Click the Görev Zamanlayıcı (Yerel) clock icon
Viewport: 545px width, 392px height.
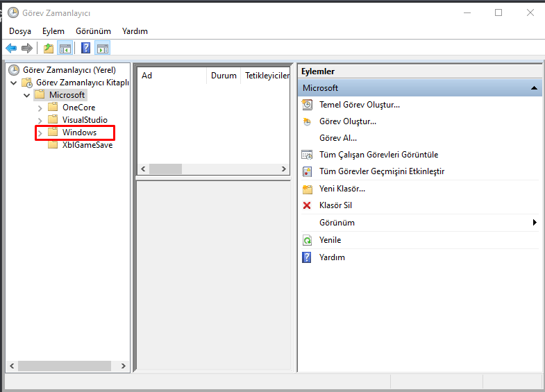(14, 70)
